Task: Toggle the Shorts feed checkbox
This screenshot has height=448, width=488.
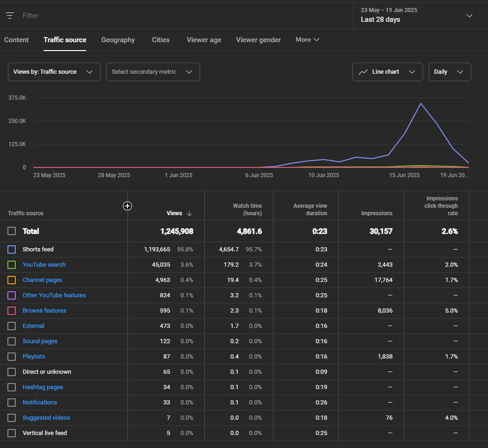Action: pyautogui.click(x=12, y=250)
